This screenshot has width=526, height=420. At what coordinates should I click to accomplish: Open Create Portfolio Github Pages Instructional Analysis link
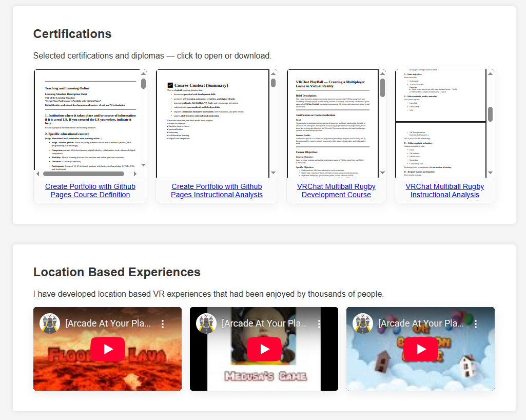coord(217,190)
